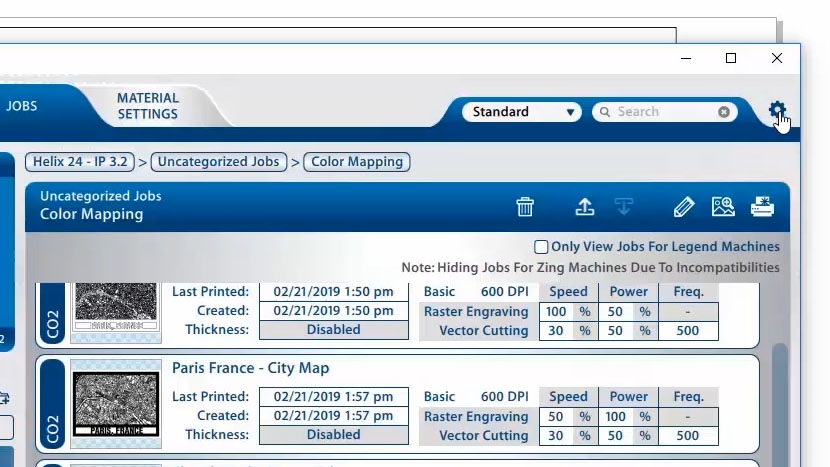Click the trash delete job icon
The image size is (830, 467).
[x=525, y=207]
